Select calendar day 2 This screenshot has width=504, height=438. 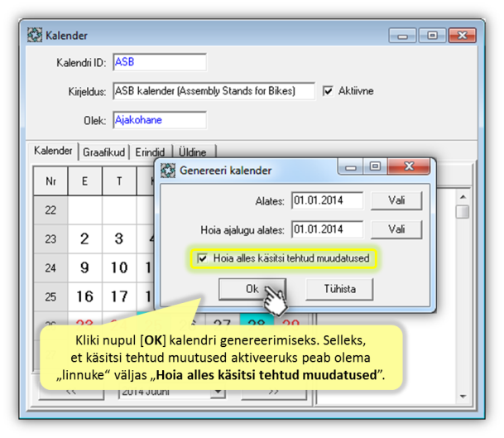pyautogui.click(x=85, y=239)
